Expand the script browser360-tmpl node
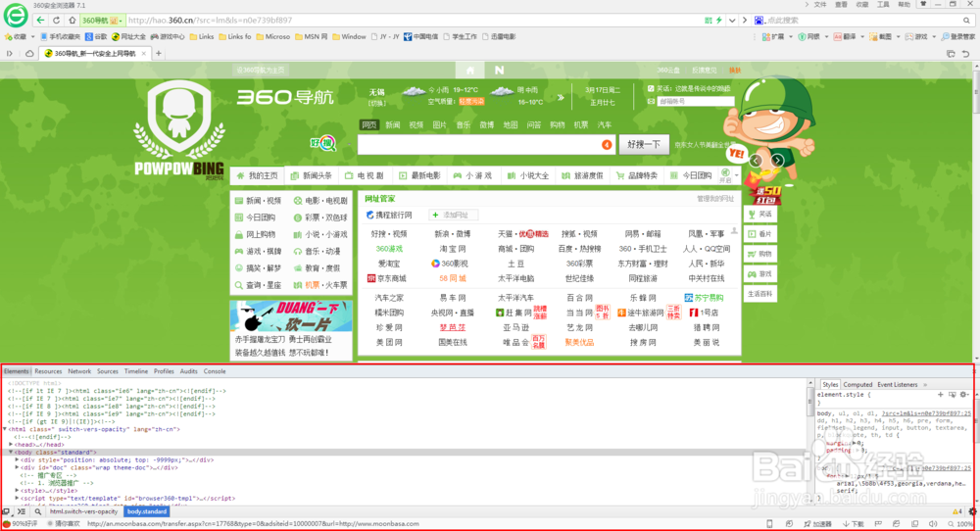This screenshot has height=531, width=980. pos(17,498)
